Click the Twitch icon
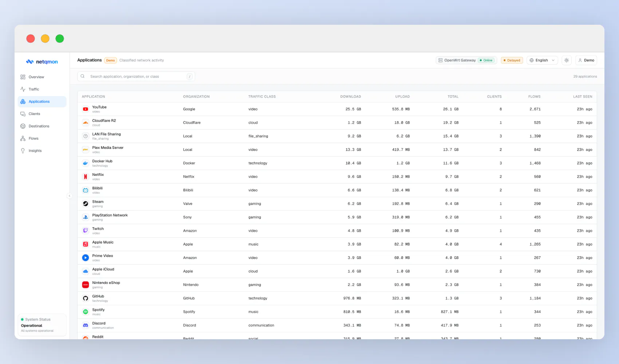This screenshot has width=619, height=364. (x=86, y=231)
